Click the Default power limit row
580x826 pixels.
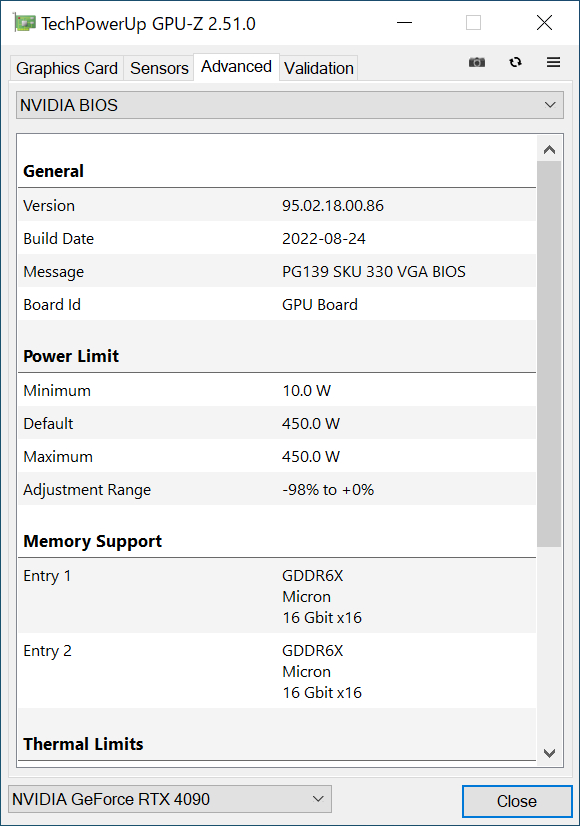point(277,424)
